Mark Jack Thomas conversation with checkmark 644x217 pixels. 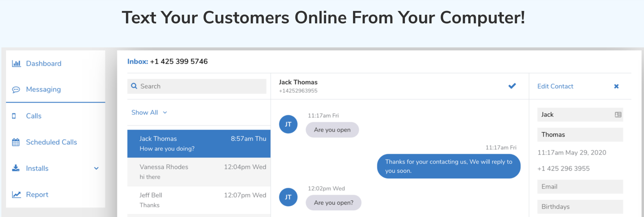[x=512, y=86]
